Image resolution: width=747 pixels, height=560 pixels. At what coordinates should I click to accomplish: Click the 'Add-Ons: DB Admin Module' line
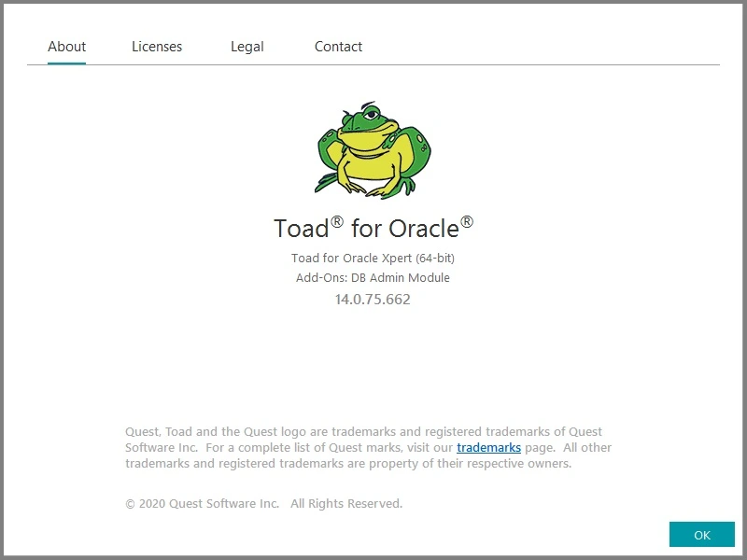(373, 277)
